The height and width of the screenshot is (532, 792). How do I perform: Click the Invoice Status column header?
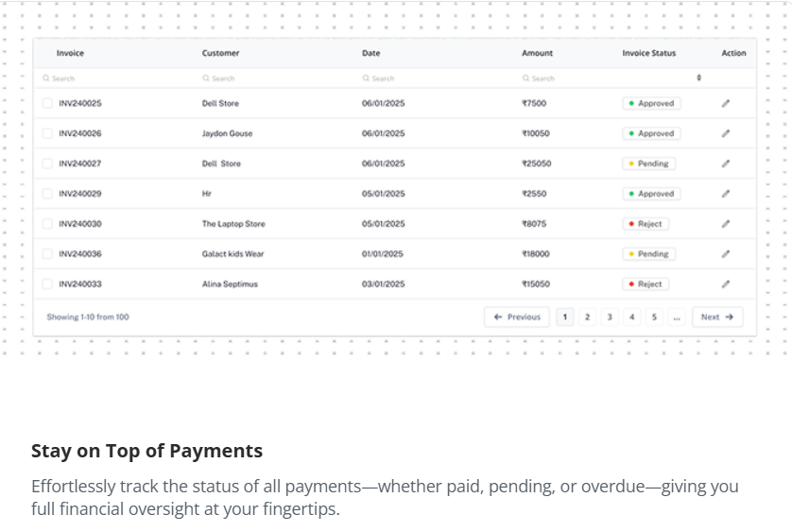click(x=648, y=53)
